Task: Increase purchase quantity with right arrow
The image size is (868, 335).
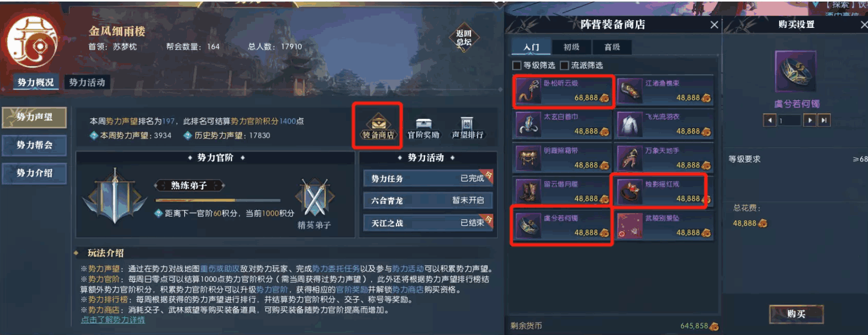Action: 810,120
